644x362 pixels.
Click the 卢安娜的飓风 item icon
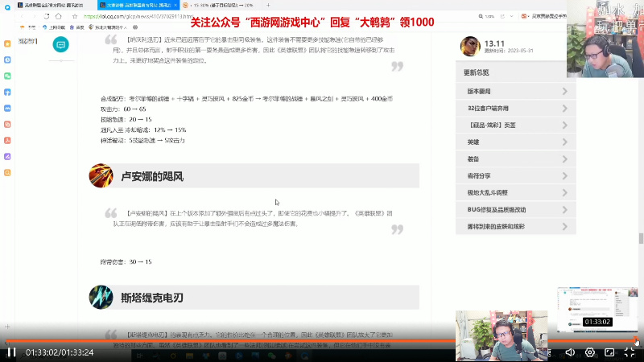(101, 175)
